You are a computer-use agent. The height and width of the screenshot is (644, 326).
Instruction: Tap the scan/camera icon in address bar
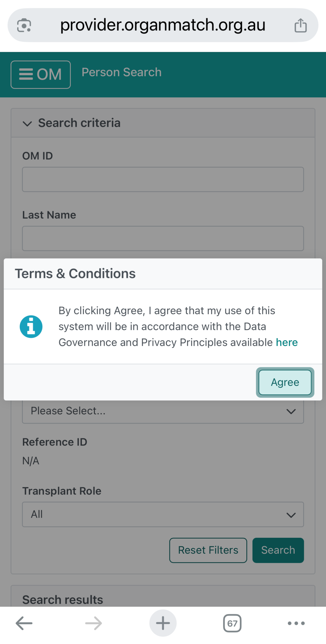point(25,25)
